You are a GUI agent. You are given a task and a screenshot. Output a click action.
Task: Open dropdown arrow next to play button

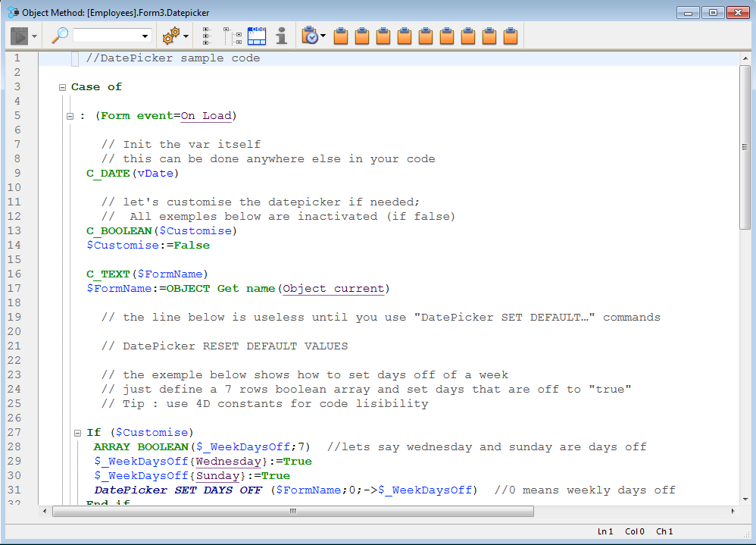coord(34,36)
